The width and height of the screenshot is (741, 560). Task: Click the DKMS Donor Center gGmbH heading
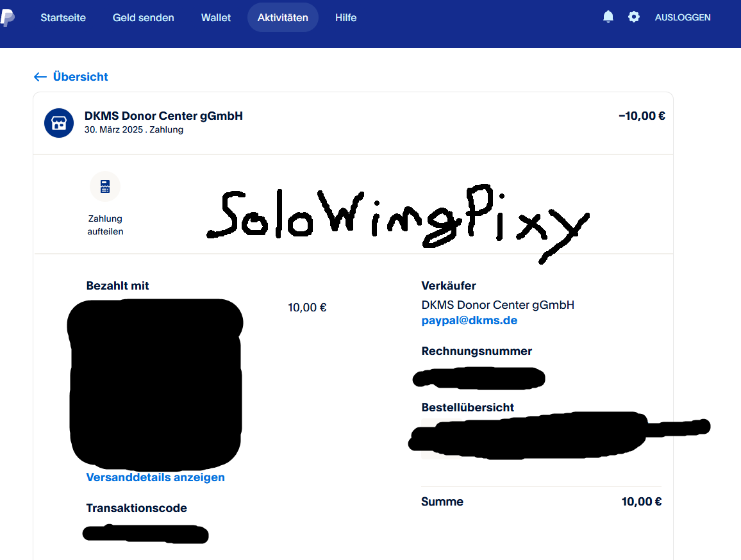click(x=163, y=116)
